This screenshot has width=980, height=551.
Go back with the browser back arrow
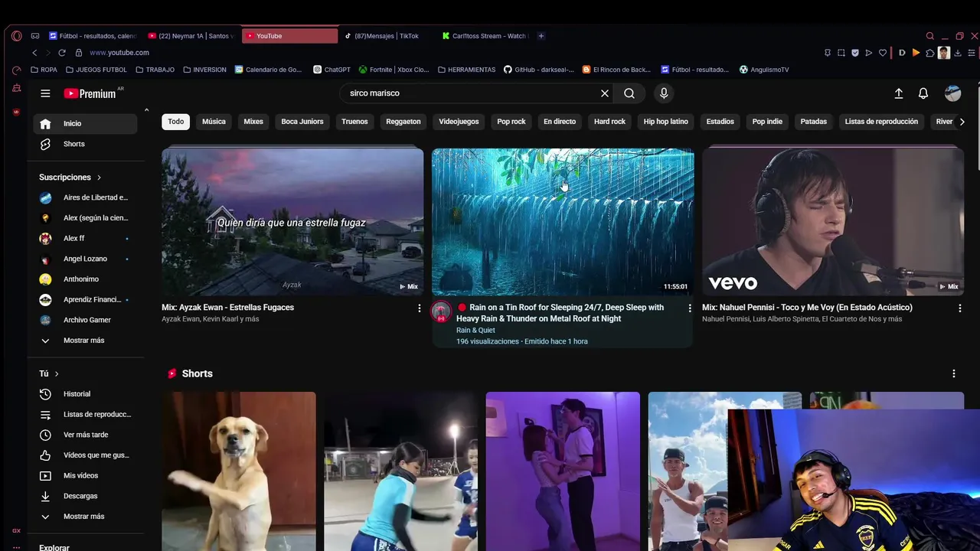click(34, 53)
